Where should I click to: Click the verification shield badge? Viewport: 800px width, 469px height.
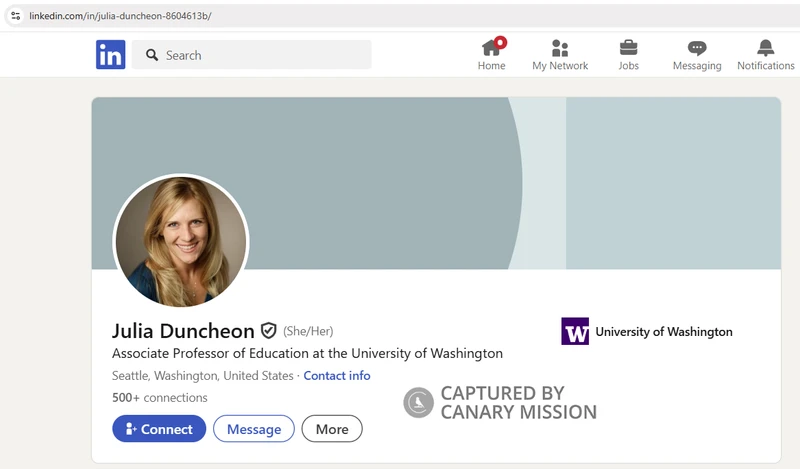coord(268,331)
